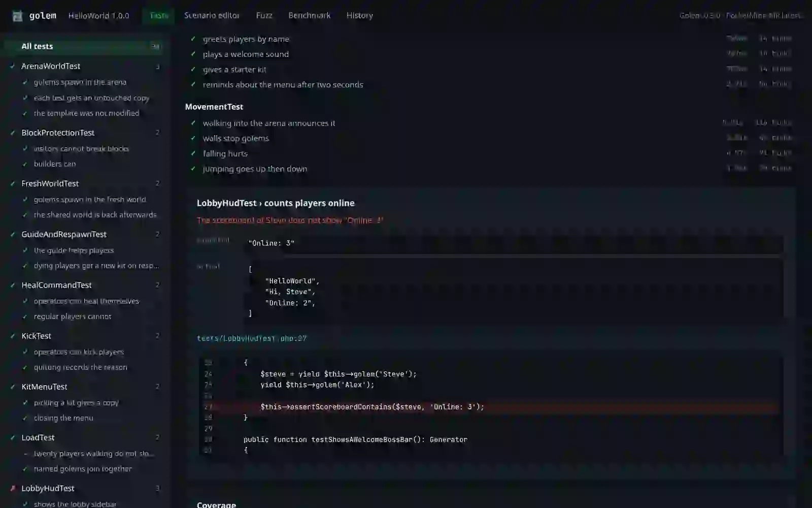Click the skipped dash icon beside twenty players walking
Viewport: 812px width, 508px height.
(x=25, y=454)
